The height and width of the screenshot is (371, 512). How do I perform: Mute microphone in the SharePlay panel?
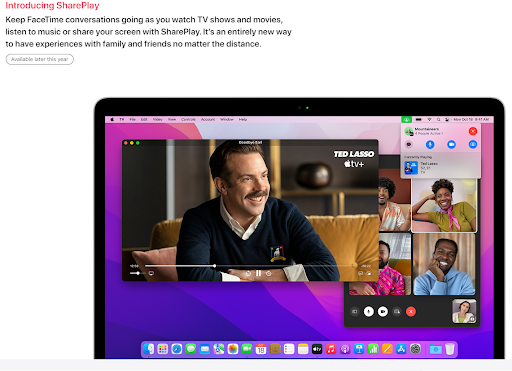pos(430,144)
